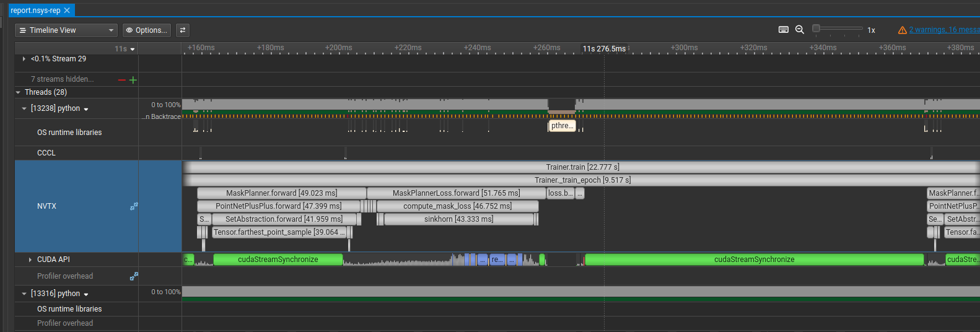
Task: Click the swap arrows toolbar button
Action: tap(183, 30)
